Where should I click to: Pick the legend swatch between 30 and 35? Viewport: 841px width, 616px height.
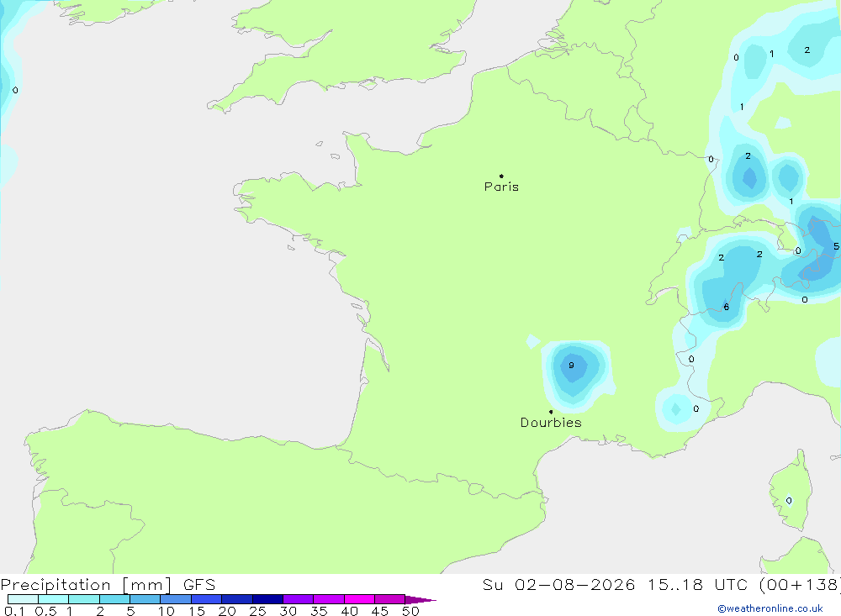(x=299, y=599)
